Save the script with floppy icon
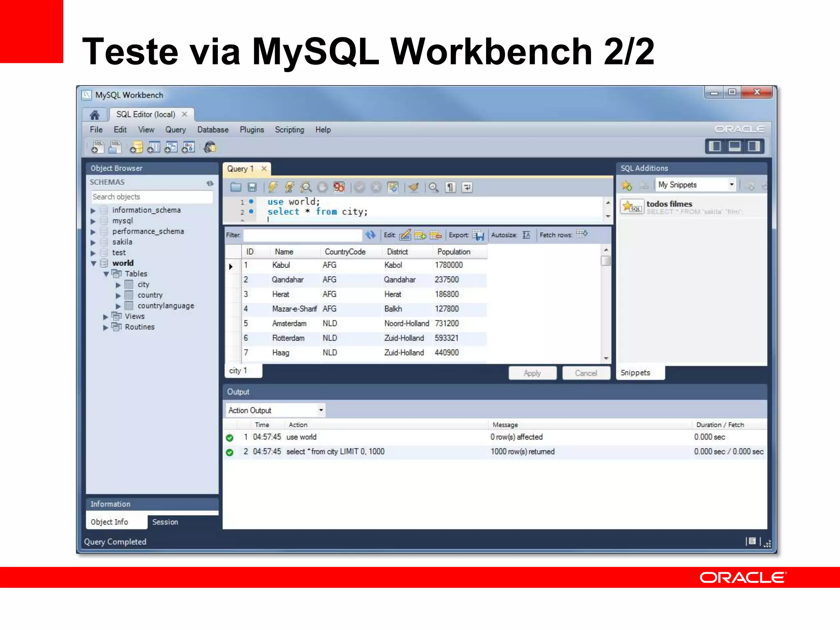This screenshot has height=630, width=840. coord(252,187)
